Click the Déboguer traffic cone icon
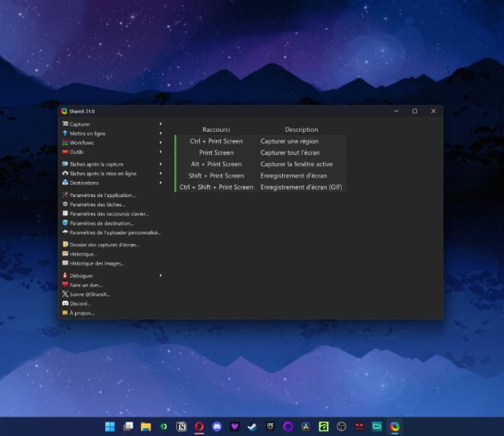The image size is (504, 436). 65,275
